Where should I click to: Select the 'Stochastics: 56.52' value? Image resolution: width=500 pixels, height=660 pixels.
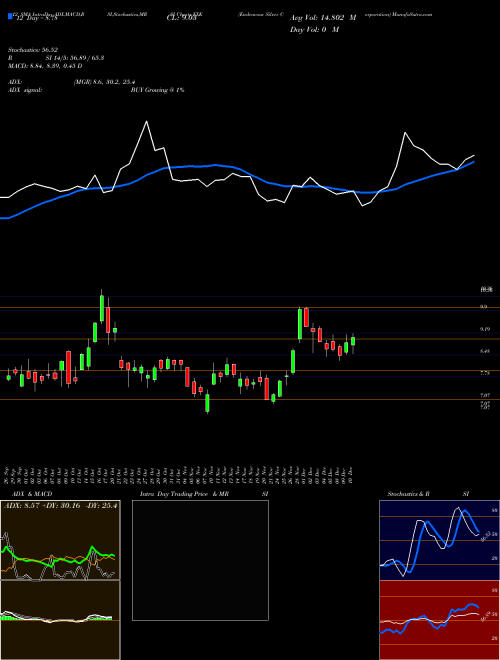[x=32, y=50]
